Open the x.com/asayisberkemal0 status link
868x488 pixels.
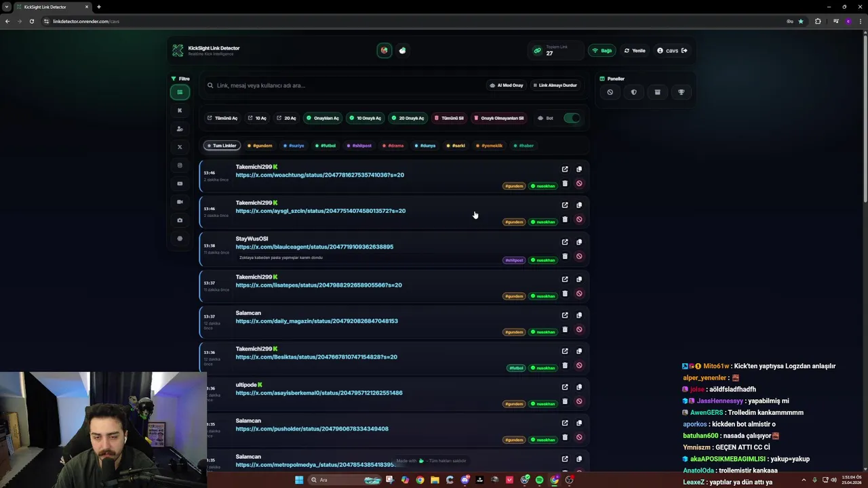(319, 393)
